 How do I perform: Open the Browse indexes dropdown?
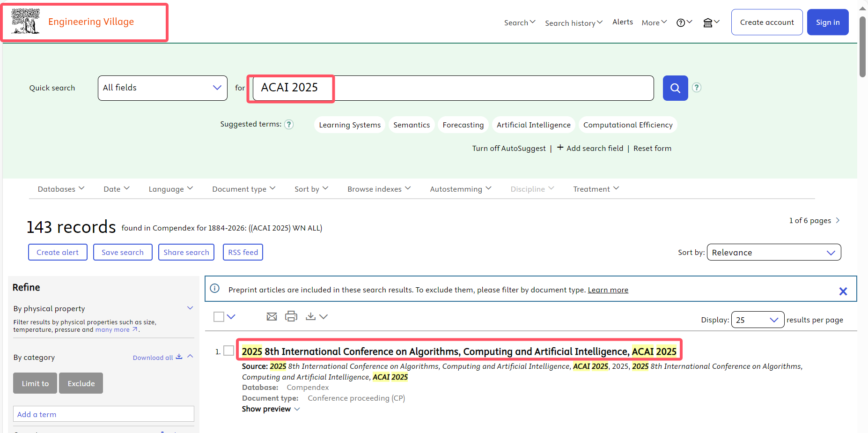click(x=379, y=189)
